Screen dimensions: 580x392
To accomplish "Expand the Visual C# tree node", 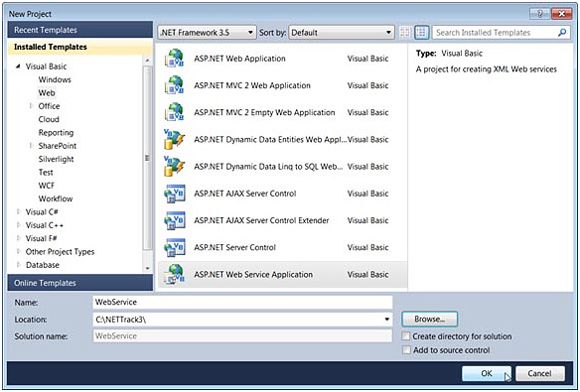I will 19,211.
